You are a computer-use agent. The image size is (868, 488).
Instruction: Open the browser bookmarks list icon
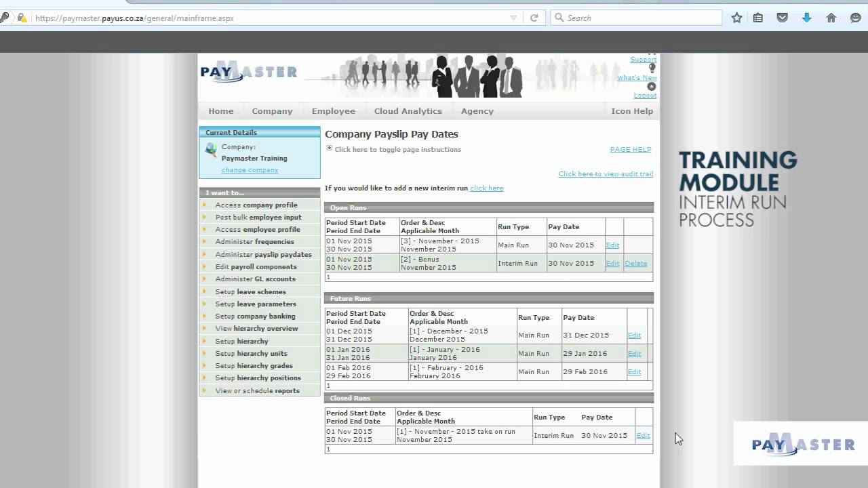point(758,18)
